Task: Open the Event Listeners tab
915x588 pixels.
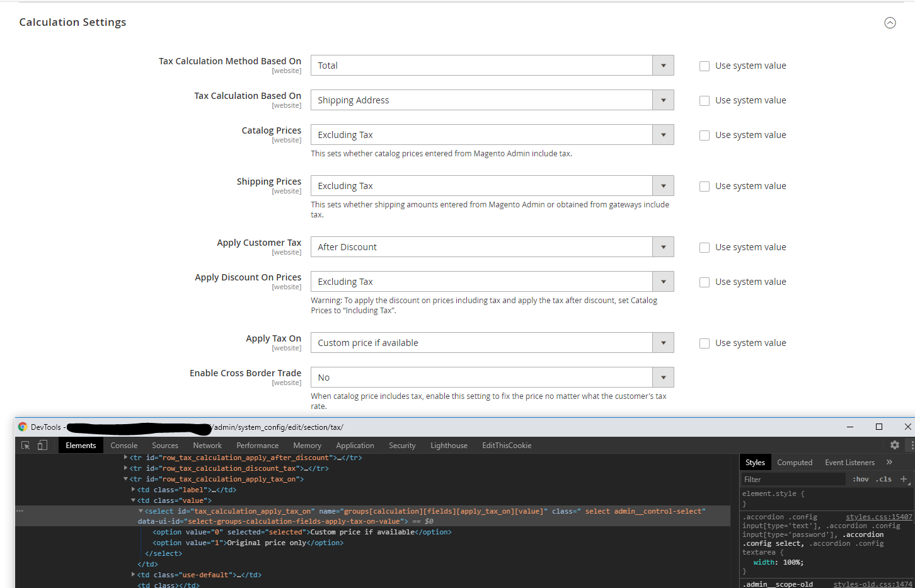Action: [x=849, y=463]
